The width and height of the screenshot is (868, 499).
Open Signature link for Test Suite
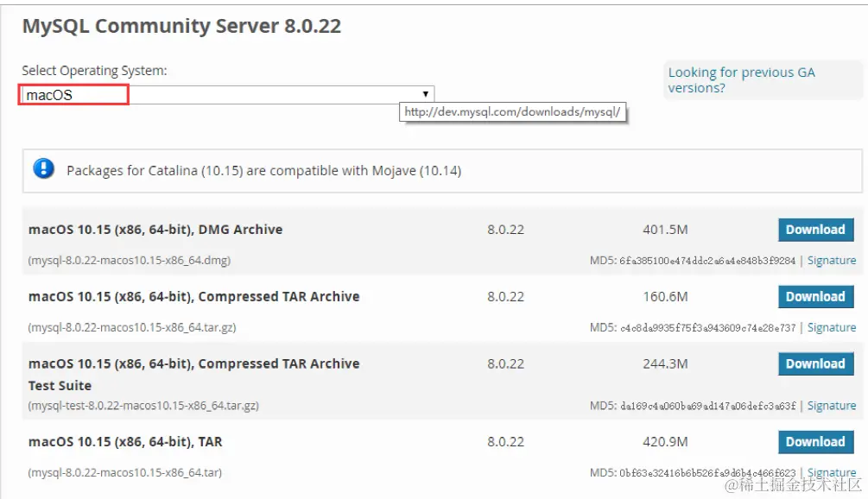click(x=832, y=406)
